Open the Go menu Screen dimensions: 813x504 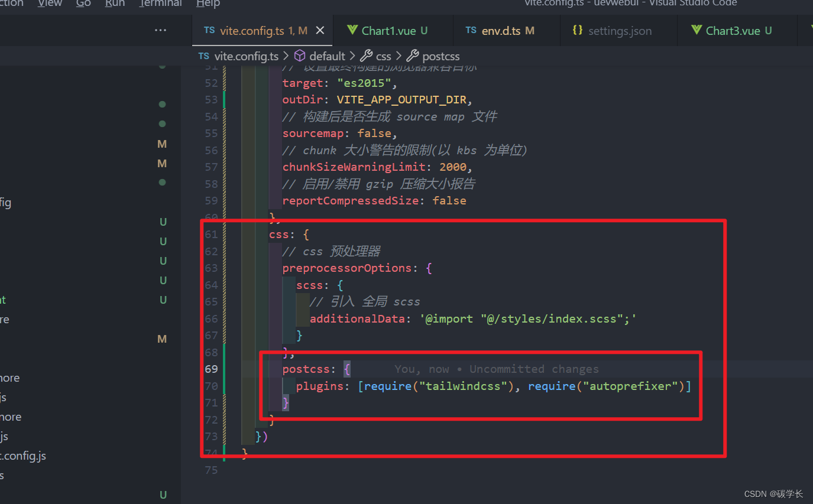[x=83, y=3]
